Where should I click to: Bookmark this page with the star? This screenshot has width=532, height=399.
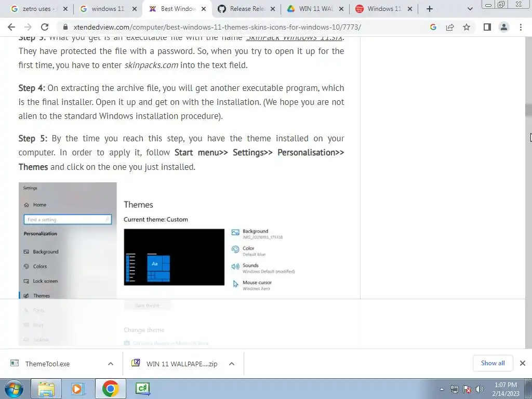tap(467, 27)
